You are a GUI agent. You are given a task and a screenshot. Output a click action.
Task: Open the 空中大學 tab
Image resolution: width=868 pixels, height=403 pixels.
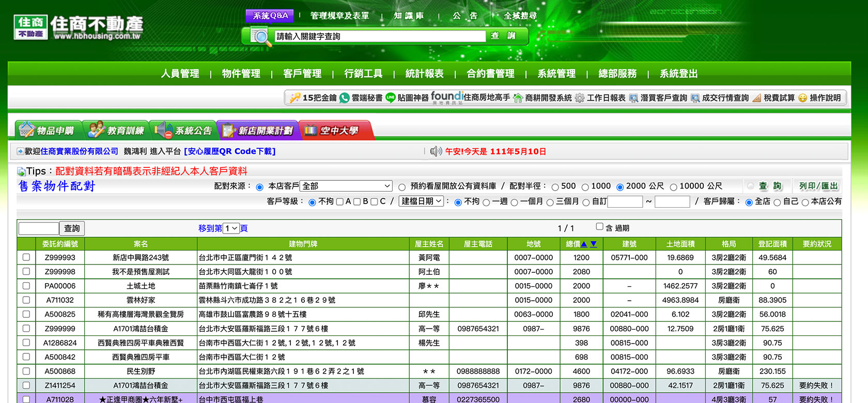335,130
